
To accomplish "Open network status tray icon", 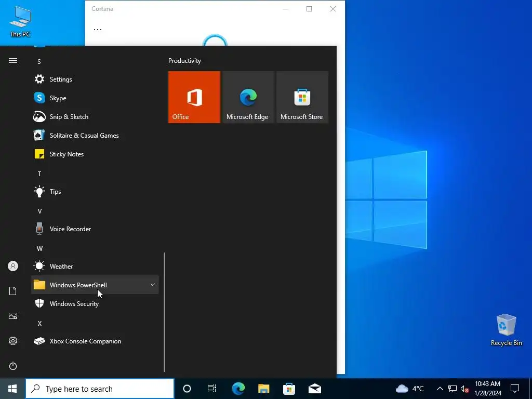I will tap(453, 389).
